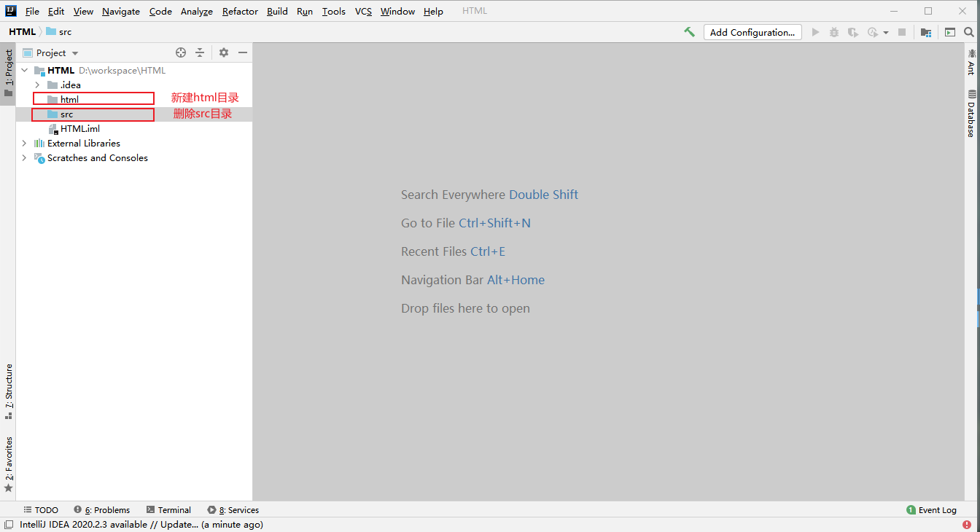Image resolution: width=980 pixels, height=532 pixels.
Task: Select the .idea folder row
Action: point(134,85)
